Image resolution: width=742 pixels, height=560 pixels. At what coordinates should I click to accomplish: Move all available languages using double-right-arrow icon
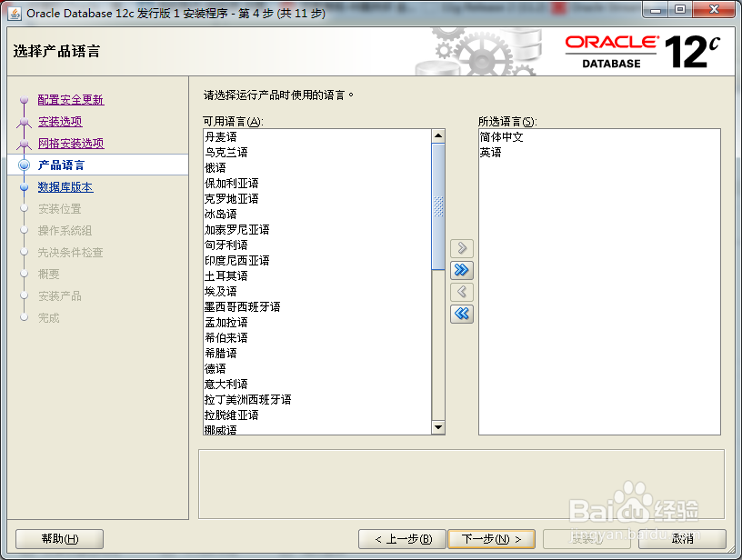(x=462, y=270)
